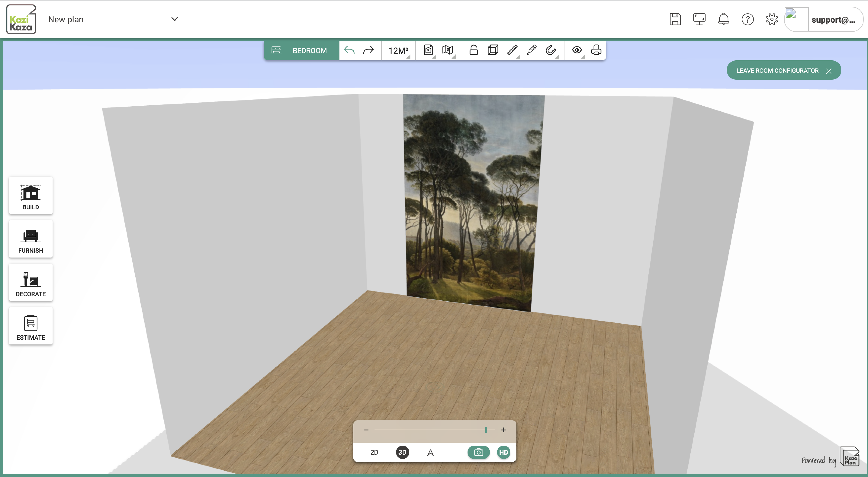Switch to 2D view
The width and height of the screenshot is (868, 477).
pos(374,452)
